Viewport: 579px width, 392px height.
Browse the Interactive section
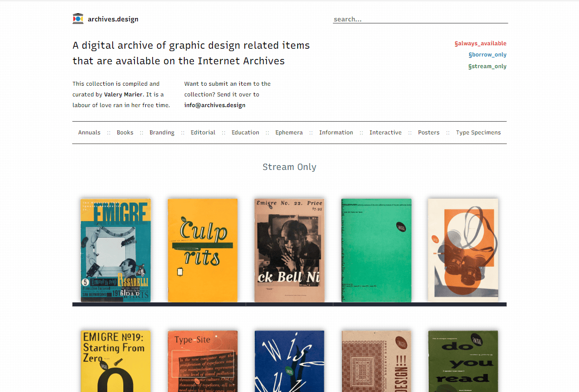click(386, 132)
